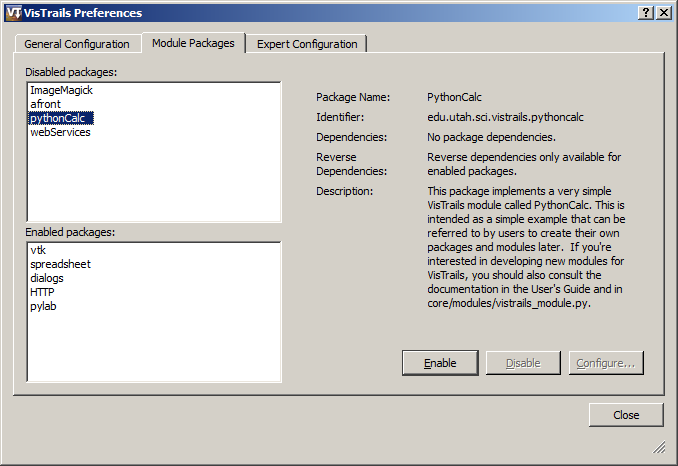Screen dimensions: 678x466
Task: Click the resize grip at window corner
Action: click(660, 446)
